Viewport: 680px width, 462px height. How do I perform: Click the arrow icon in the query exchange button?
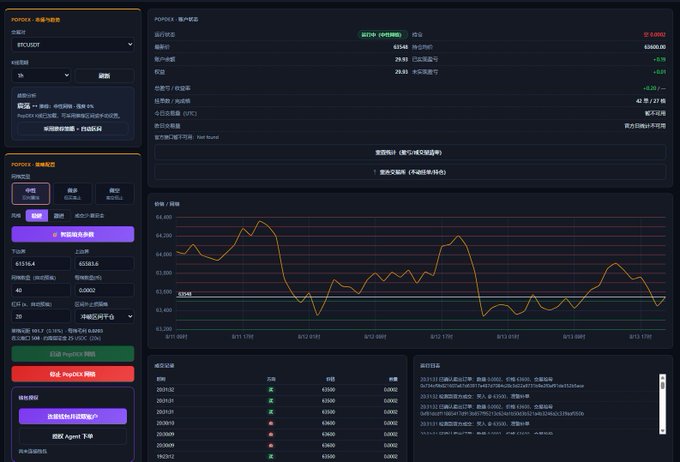point(375,172)
